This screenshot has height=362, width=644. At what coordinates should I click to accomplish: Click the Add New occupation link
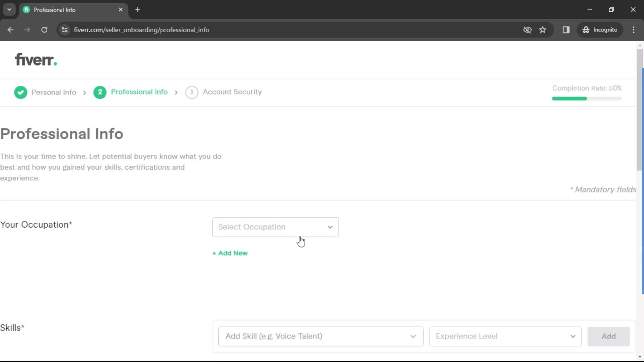click(229, 253)
